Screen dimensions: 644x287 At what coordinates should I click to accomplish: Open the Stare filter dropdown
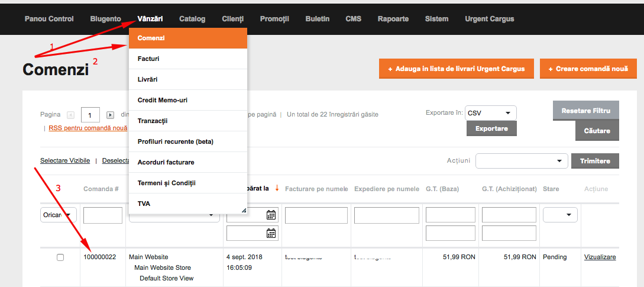[x=560, y=215]
